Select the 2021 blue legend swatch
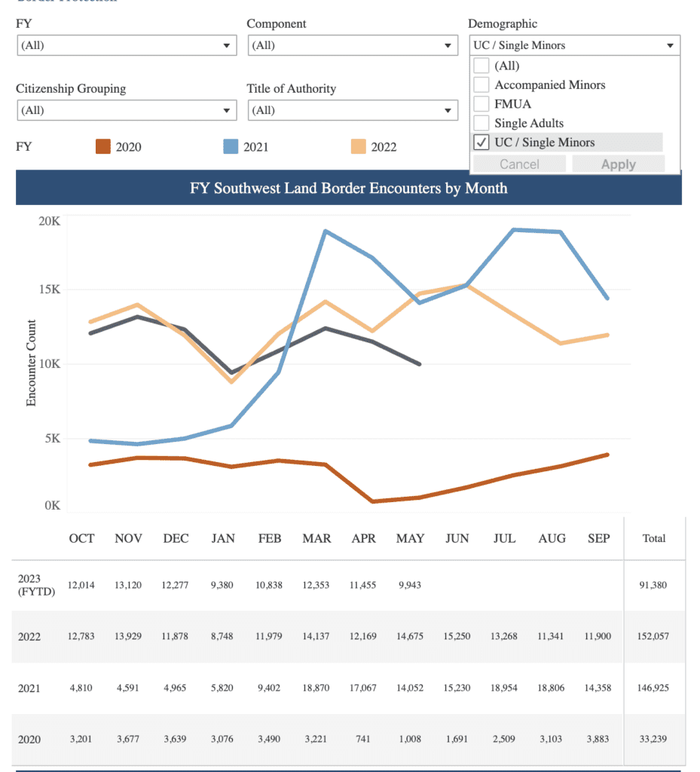Viewport: 700px width, 772px height. pyautogui.click(x=231, y=147)
